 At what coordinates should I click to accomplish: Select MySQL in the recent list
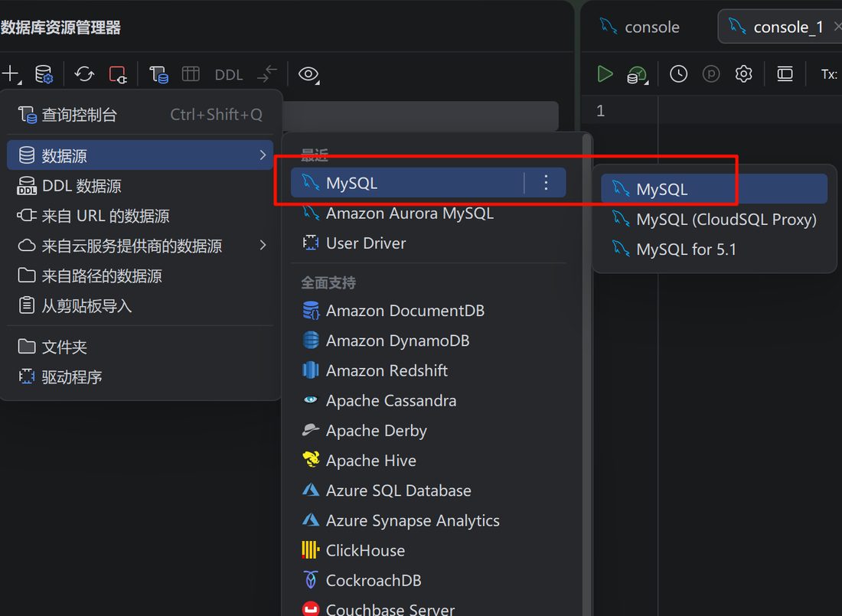(406, 183)
